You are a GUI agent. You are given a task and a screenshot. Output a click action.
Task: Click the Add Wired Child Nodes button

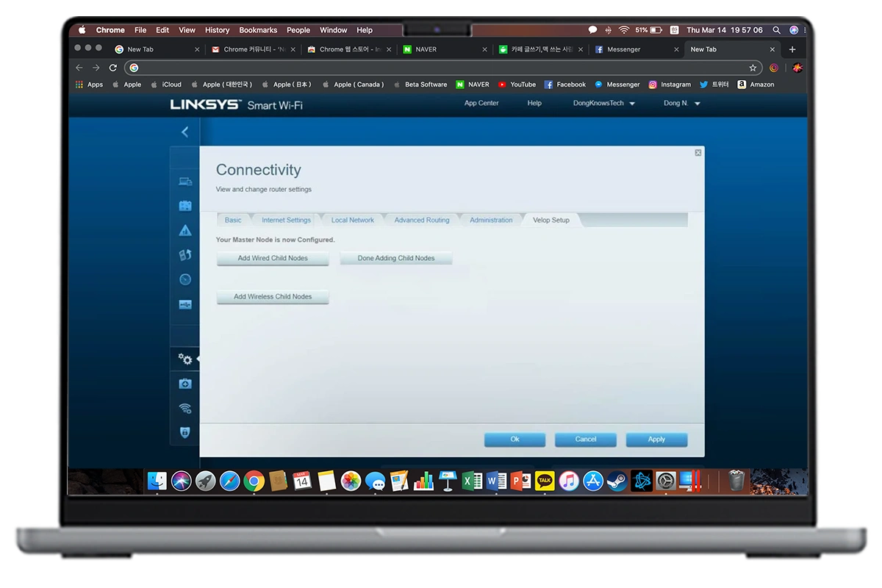[x=273, y=259]
